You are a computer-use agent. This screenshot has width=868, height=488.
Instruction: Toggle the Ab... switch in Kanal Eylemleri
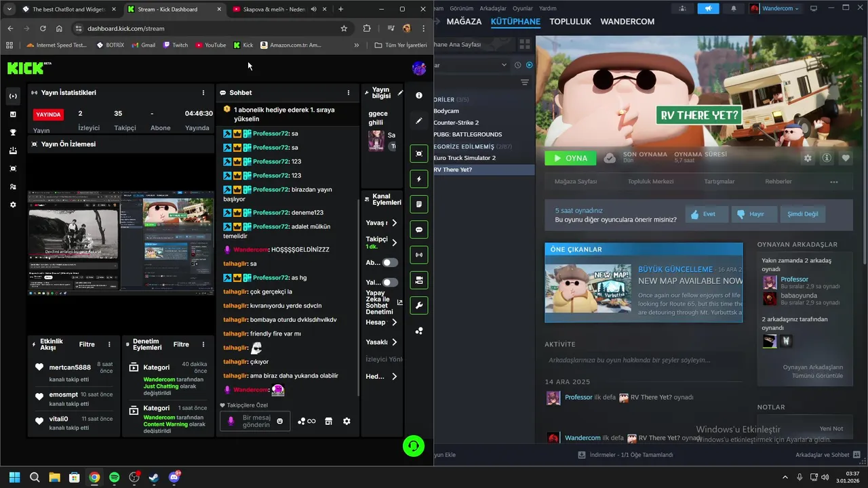[x=390, y=262]
